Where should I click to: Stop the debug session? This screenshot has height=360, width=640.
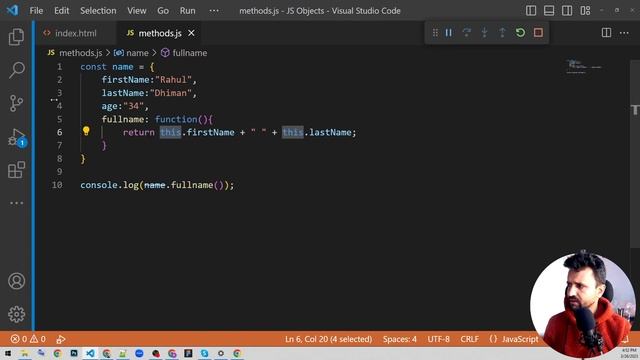538,33
